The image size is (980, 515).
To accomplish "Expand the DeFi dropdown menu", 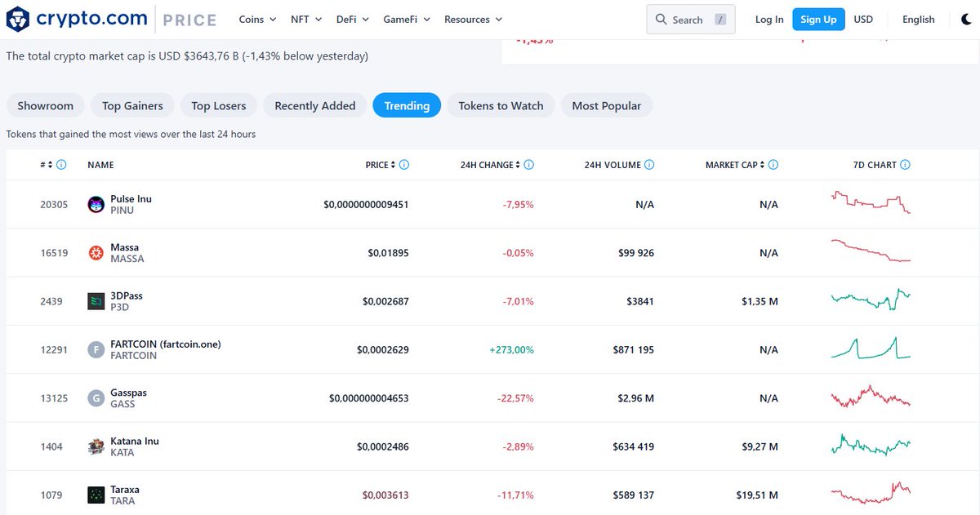I will point(353,20).
